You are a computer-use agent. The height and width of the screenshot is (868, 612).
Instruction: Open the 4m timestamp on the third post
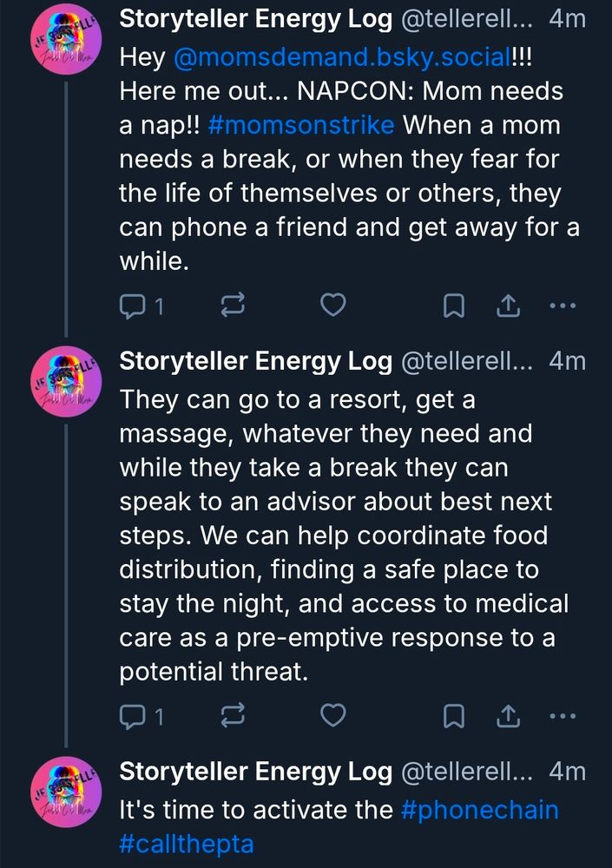(568, 772)
